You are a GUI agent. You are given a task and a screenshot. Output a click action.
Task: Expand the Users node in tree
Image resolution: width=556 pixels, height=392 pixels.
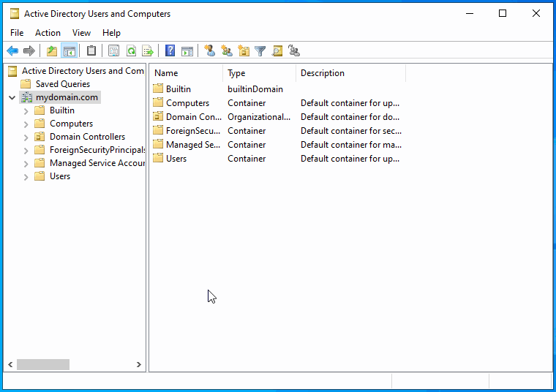pyautogui.click(x=26, y=177)
